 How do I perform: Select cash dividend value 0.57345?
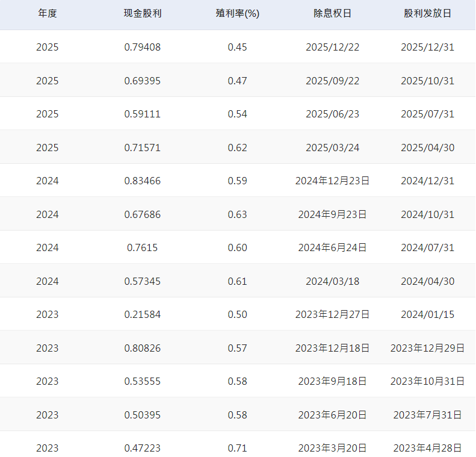(143, 281)
